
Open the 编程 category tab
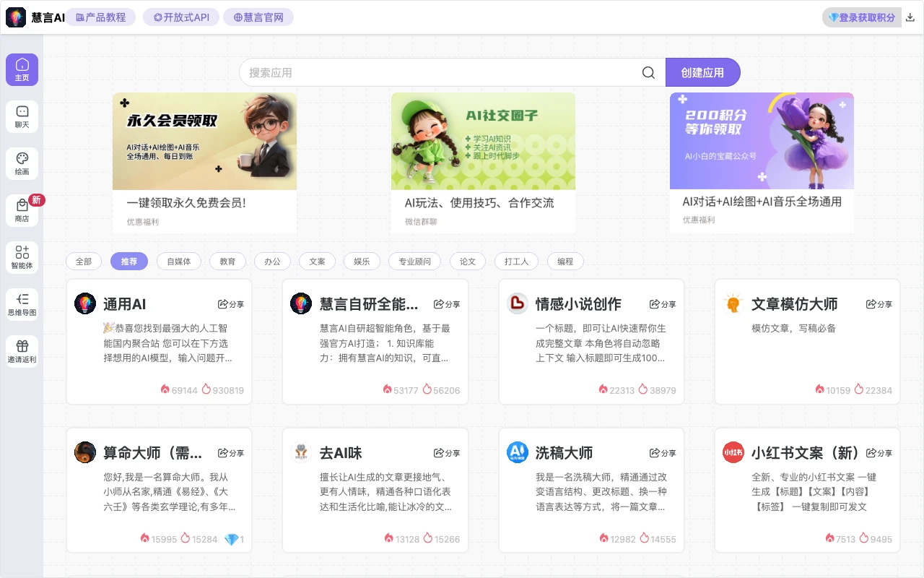(x=565, y=262)
